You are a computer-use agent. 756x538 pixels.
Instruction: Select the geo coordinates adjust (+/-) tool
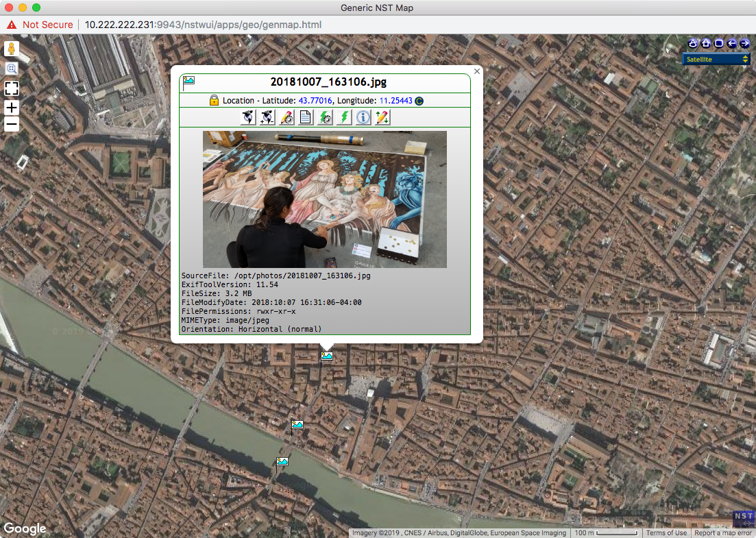pyautogui.click(x=267, y=117)
